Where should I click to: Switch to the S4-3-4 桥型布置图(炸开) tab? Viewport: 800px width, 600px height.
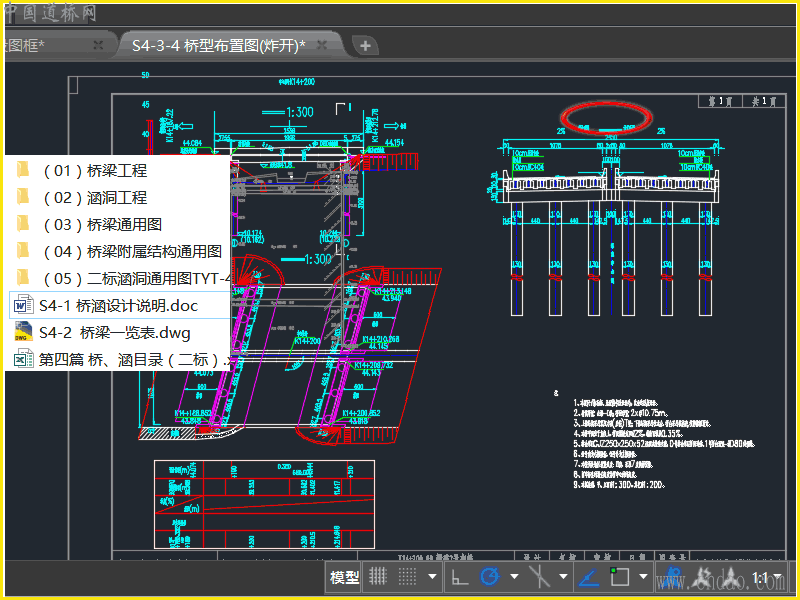218,45
